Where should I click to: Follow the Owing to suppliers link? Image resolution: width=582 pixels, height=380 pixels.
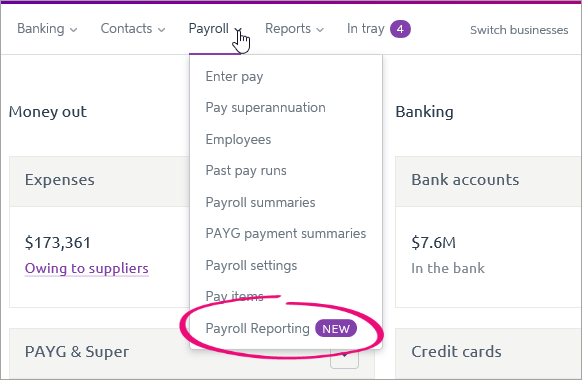pos(86,268)
